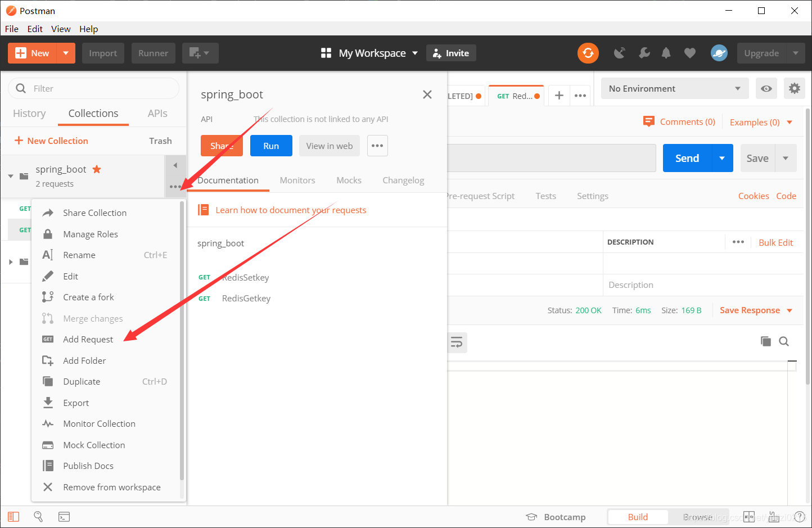Click the search response magnifier icon

click(x=784, y=341)
